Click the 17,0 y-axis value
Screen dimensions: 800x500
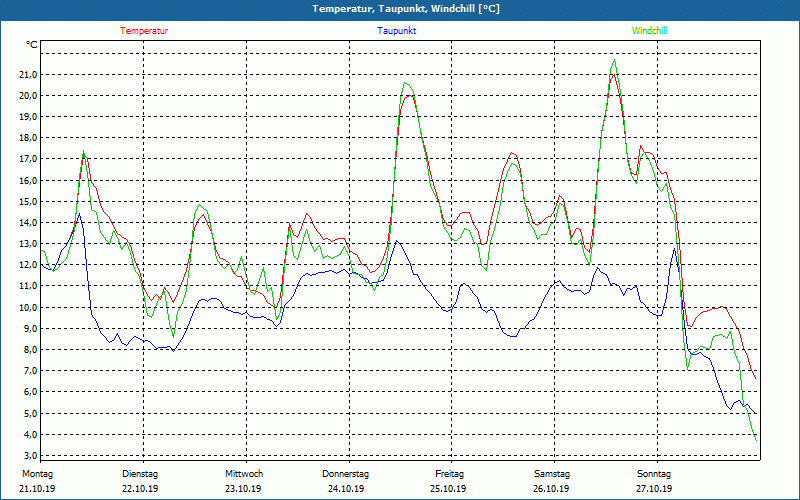(x=29, y=159)
